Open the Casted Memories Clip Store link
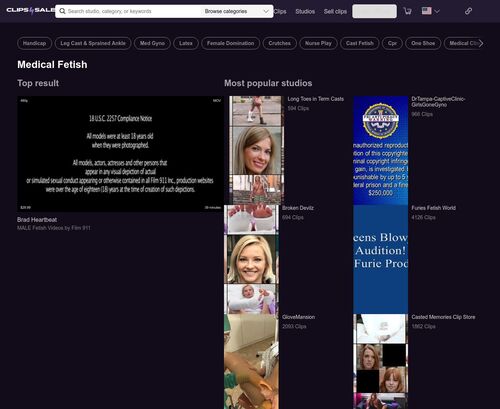This screenshot has width=500, height=409. pos(443,317)
